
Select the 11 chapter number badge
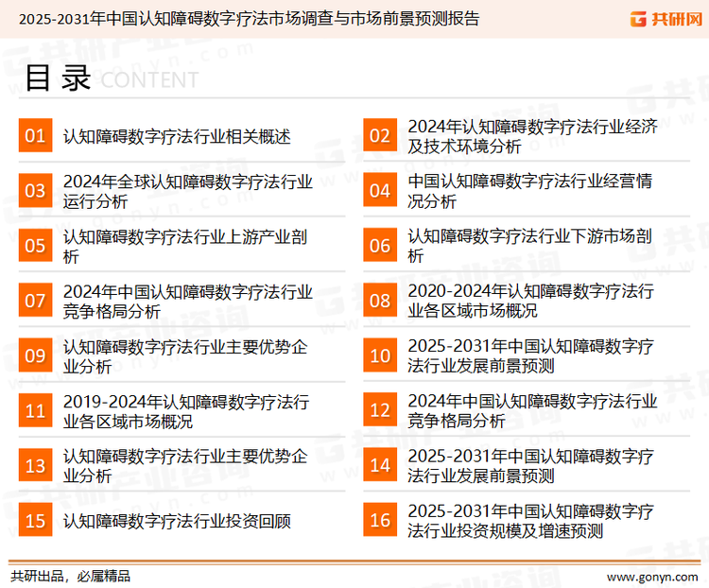click(35, 411)
